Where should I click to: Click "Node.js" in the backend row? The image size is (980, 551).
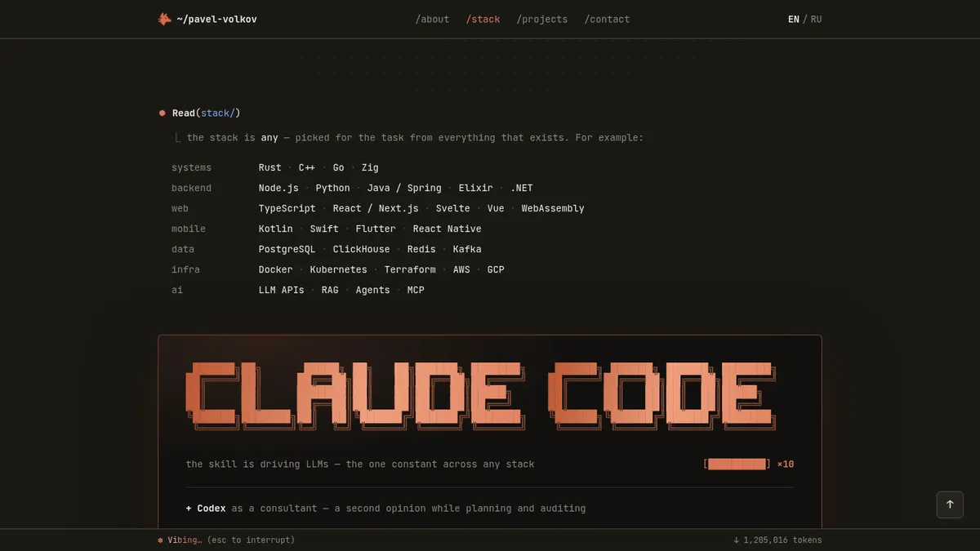[x=278, y=188]
